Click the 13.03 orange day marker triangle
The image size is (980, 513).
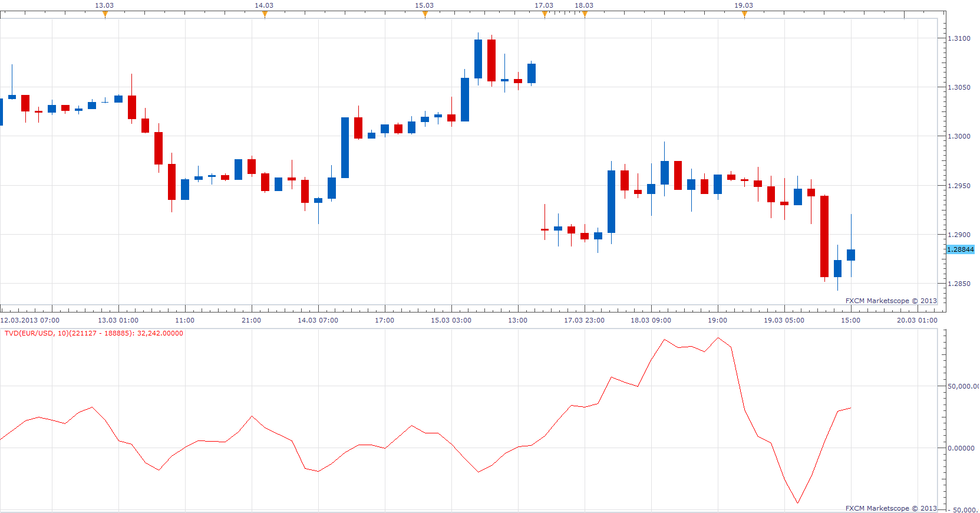(105, 15)
